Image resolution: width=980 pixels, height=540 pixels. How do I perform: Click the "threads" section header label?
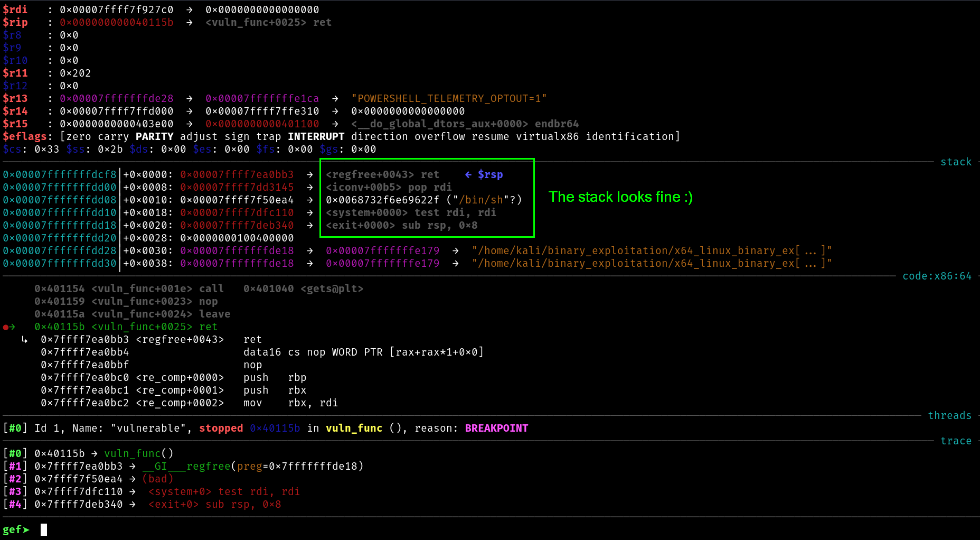pyautogui.click(x=949, y=416)
